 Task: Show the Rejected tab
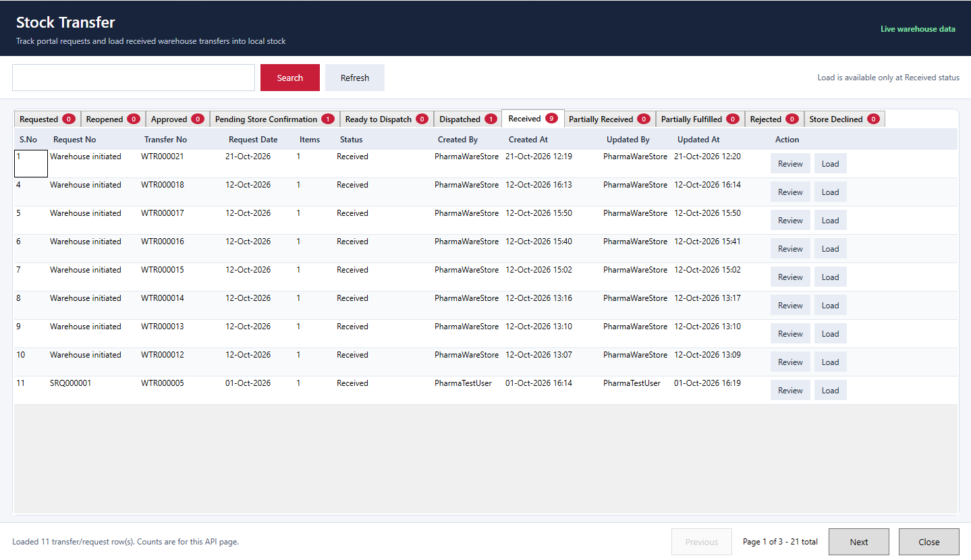(x=775, y=119)
